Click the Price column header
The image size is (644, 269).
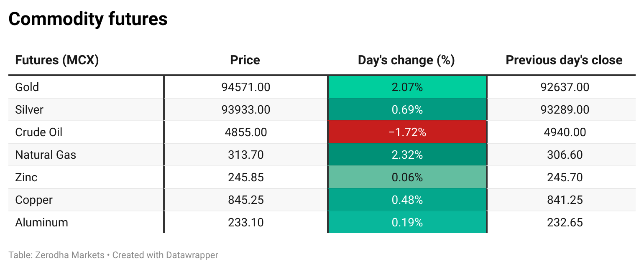(x=245, y=60)
